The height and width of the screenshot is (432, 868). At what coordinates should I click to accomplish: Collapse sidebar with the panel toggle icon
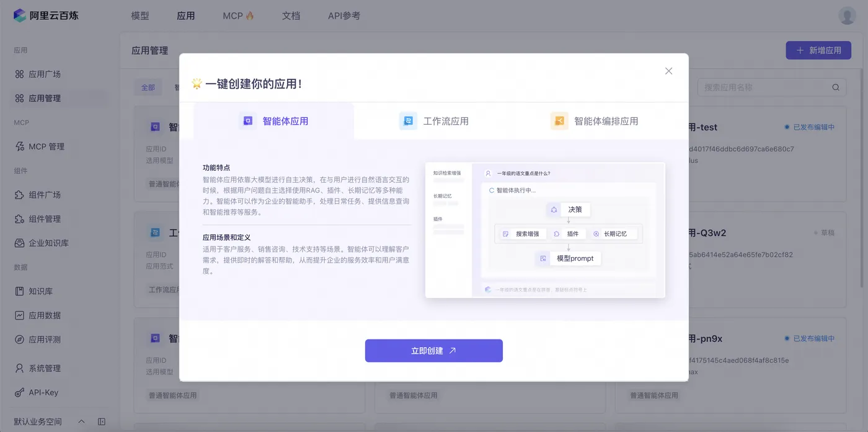click(102, 421)
